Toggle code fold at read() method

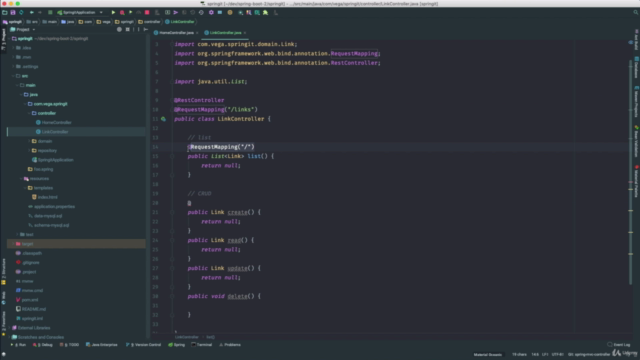172,240
